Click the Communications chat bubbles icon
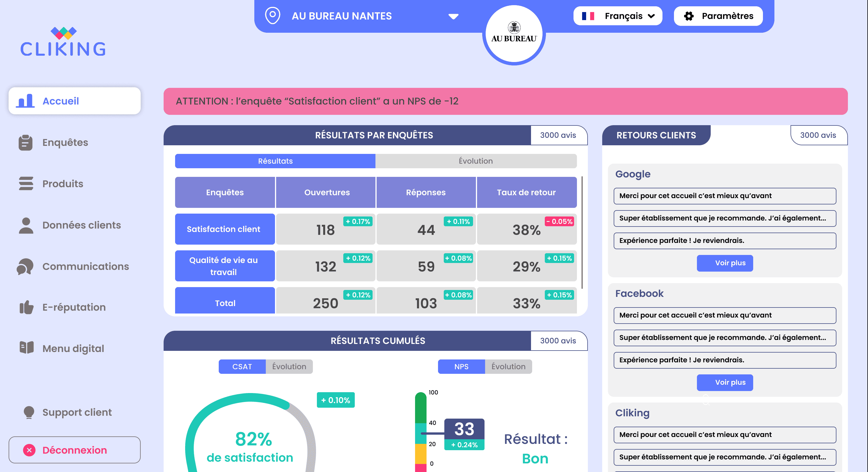Viewport: 868px width, 472px height. pos(25,266)
